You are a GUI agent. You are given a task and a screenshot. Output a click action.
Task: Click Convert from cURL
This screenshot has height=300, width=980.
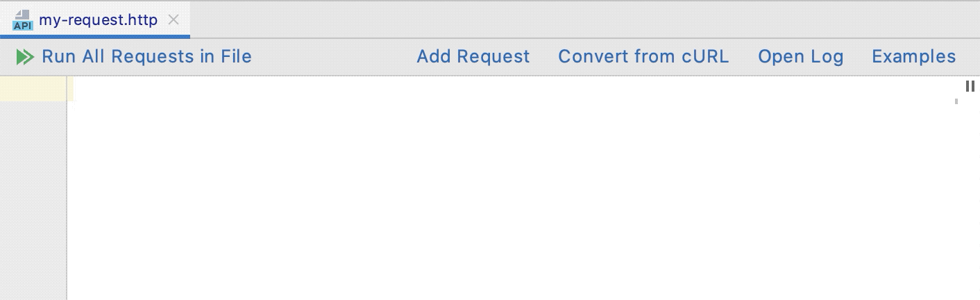pyautogui.click(x=643, y=56)
